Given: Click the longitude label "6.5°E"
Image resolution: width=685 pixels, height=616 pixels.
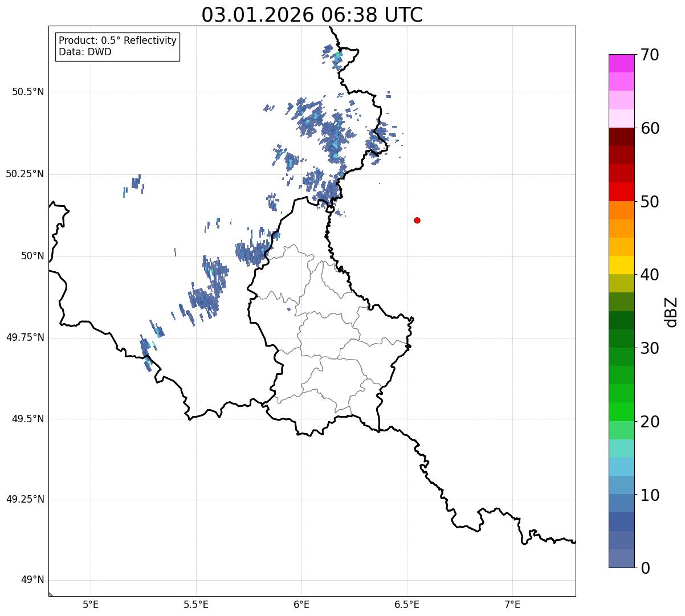Looking at the screenshot, I should [407, 604].
